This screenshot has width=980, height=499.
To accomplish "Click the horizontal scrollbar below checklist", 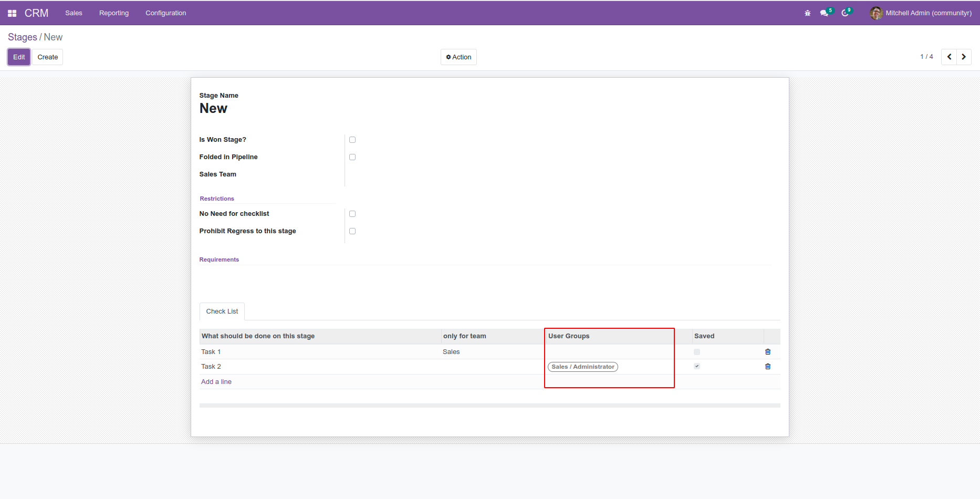I will click(x=490, y=406).
